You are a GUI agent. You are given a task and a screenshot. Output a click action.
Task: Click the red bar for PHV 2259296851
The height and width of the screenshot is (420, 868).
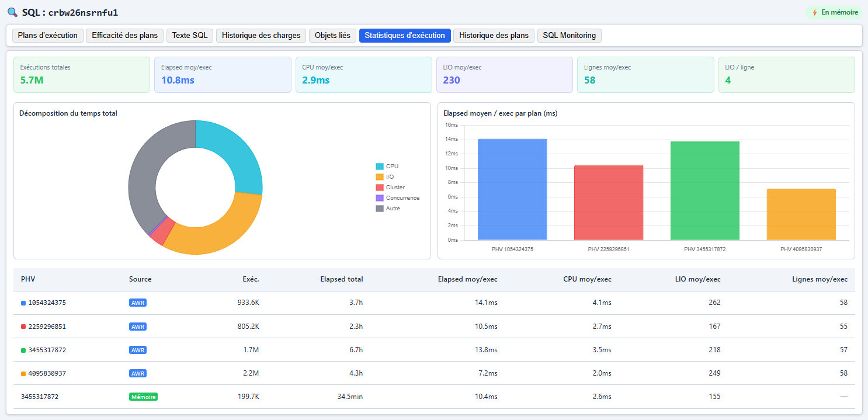click(x=609, y=203)
